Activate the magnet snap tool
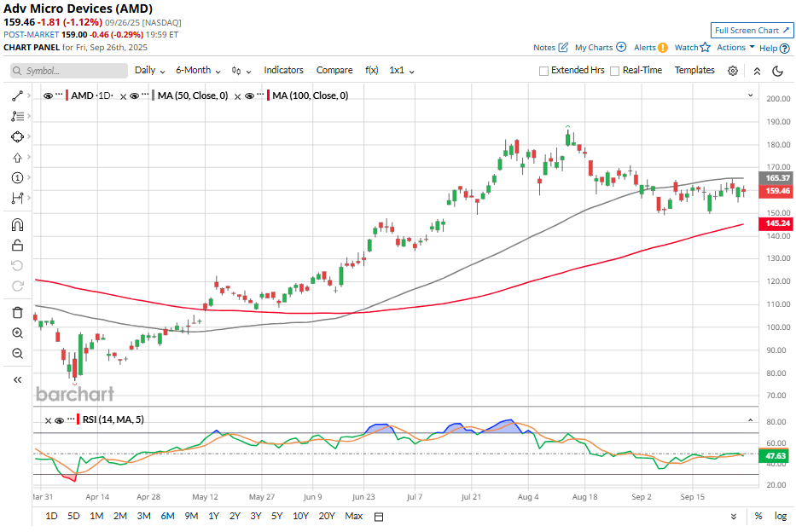 point(17,225)
